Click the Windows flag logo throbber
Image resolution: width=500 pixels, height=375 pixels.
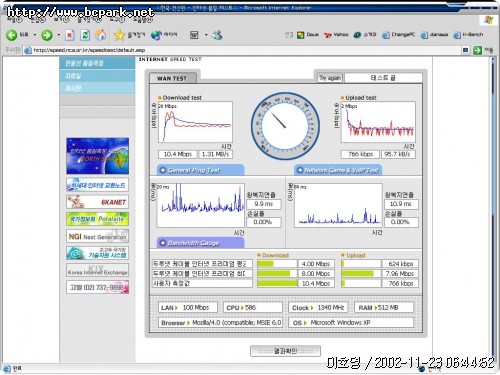[x=488, y=20]
